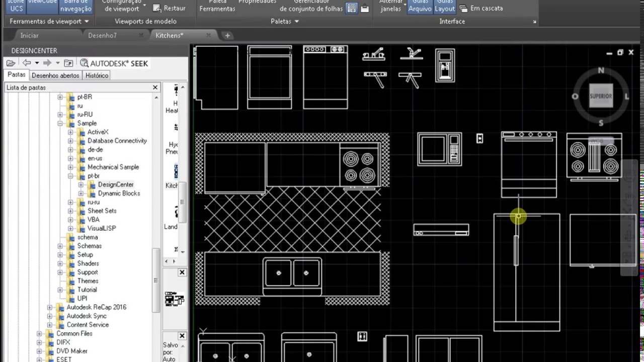Select the Dynamic Blocks folder
The height and width of the screenshot is (362, 644).
coord(119,193)
